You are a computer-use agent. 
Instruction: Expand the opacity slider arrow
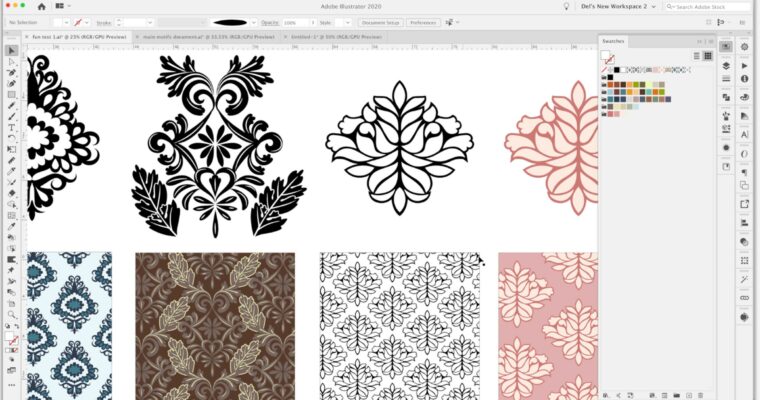pos(313,22)
